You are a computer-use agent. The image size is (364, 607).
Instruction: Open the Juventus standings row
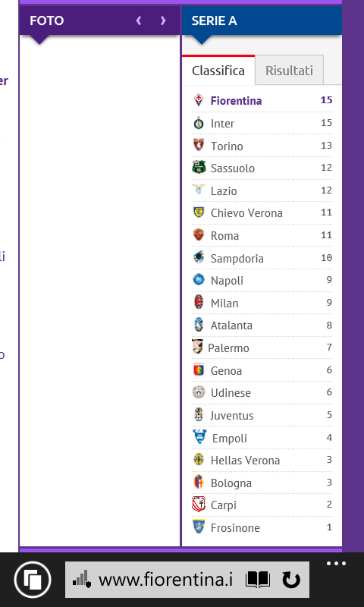tap(262, 415)
